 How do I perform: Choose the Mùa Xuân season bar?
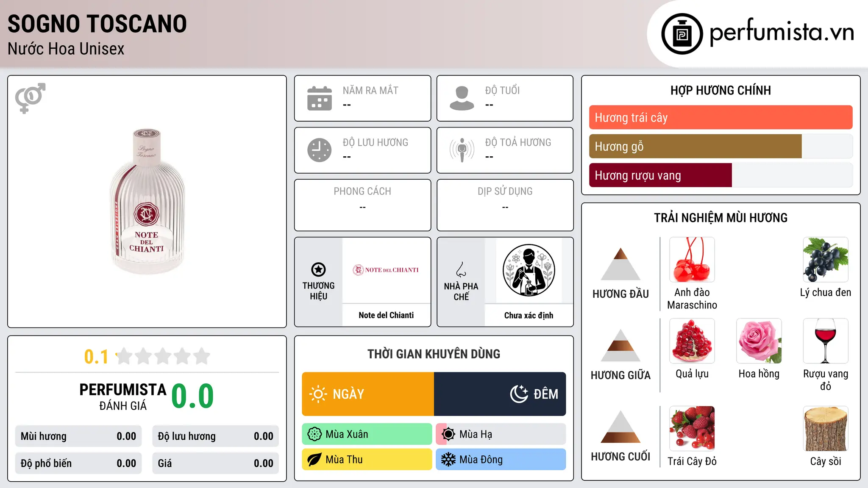click(367, 434)
